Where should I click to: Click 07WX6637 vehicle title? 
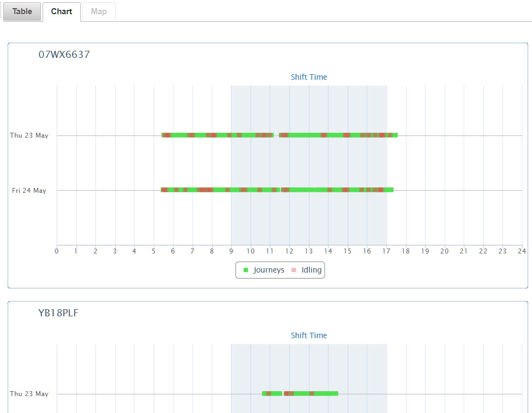click(x=64, y=54)
